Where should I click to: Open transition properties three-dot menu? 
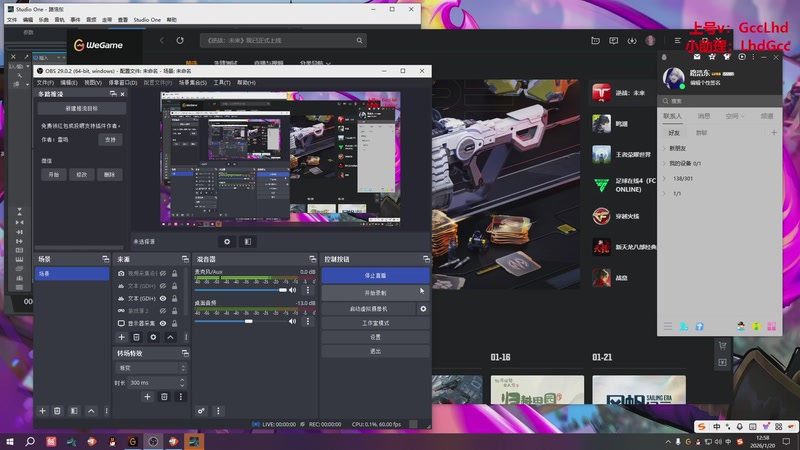point(180,396)
